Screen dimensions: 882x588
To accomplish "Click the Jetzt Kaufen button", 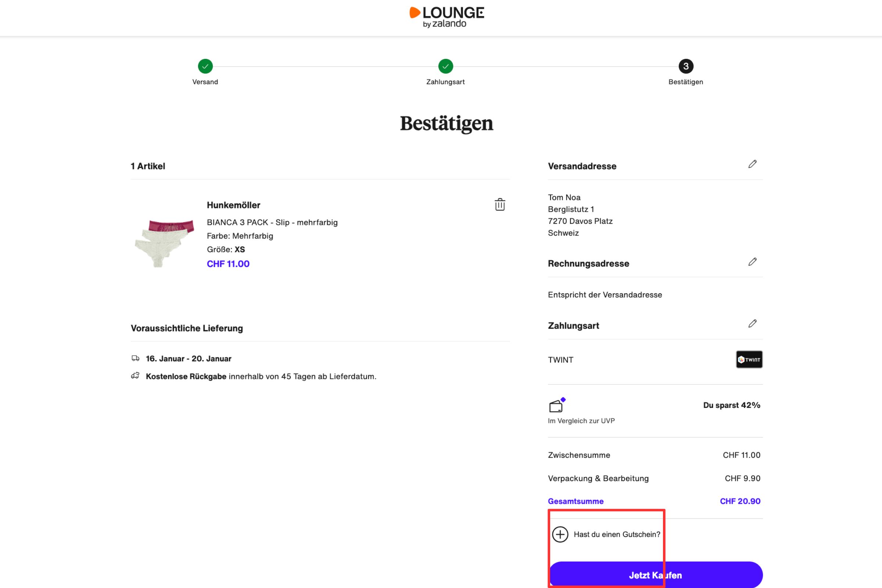I will (655, 575).
